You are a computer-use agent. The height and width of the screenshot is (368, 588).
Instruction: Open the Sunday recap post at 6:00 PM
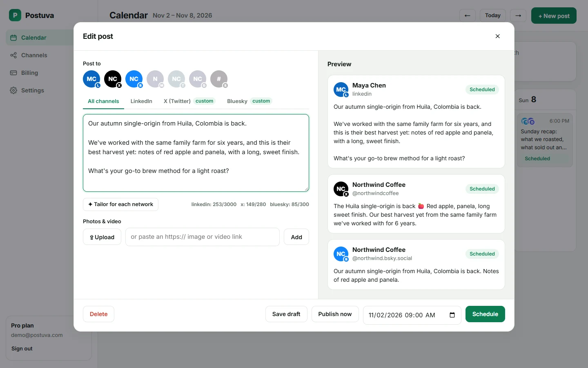pyautogui.click(x=545, y=140)
